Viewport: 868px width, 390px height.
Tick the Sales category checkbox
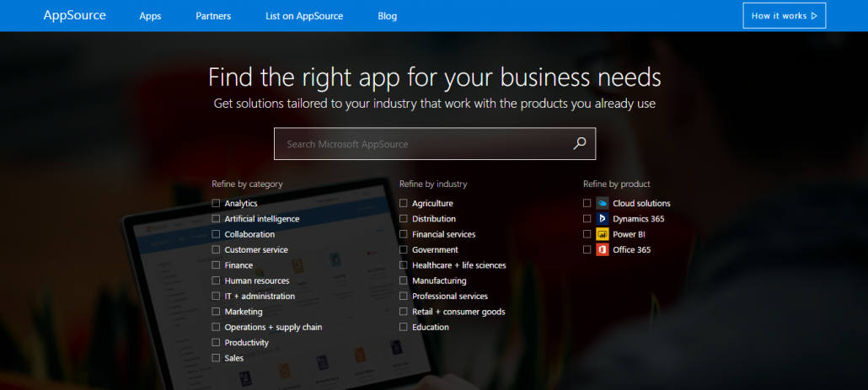pyautogui.click(x=216, y=358)
